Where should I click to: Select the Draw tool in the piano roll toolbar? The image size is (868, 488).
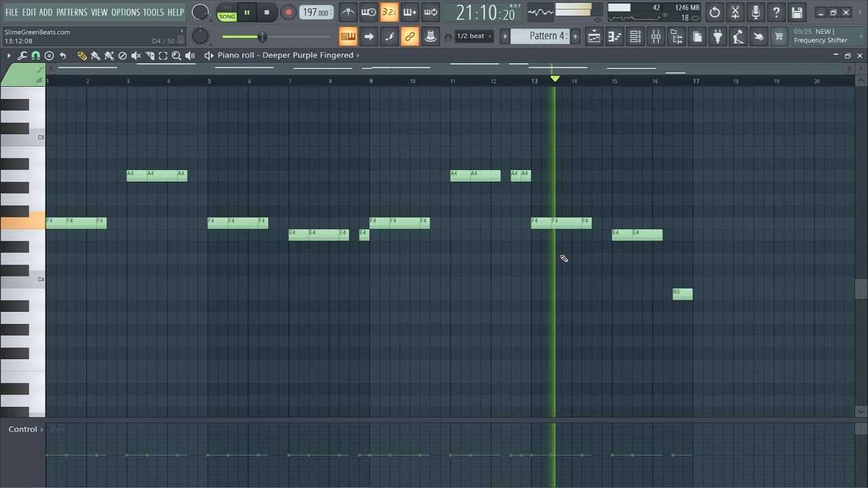pyautogui.click(x=82, y=56)
